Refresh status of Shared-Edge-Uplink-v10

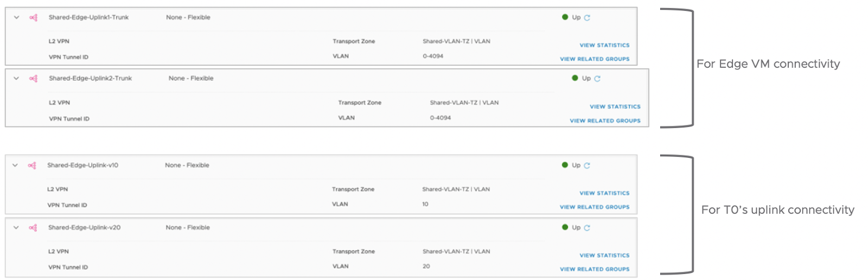click(x=587, y=166)
